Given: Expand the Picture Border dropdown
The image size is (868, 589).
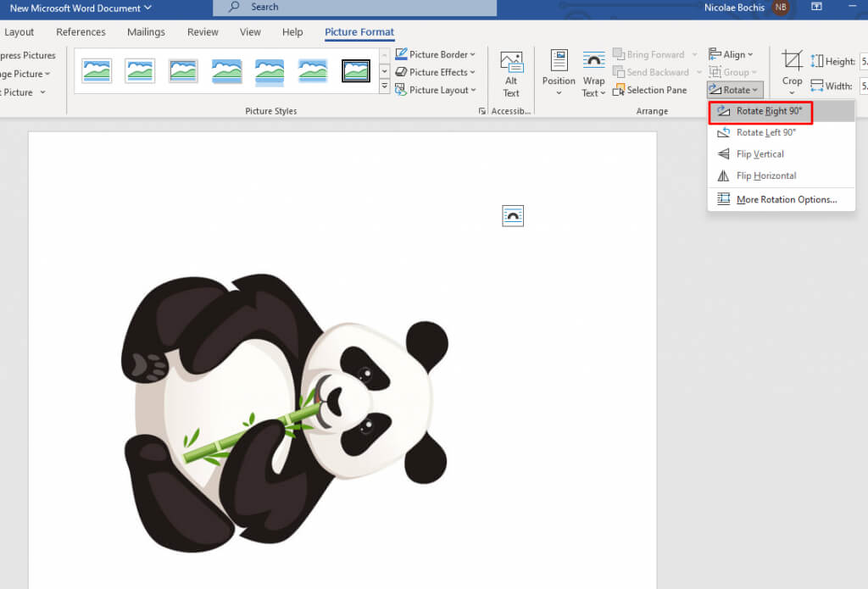Looking at the screenshot, I should (437, 54).
